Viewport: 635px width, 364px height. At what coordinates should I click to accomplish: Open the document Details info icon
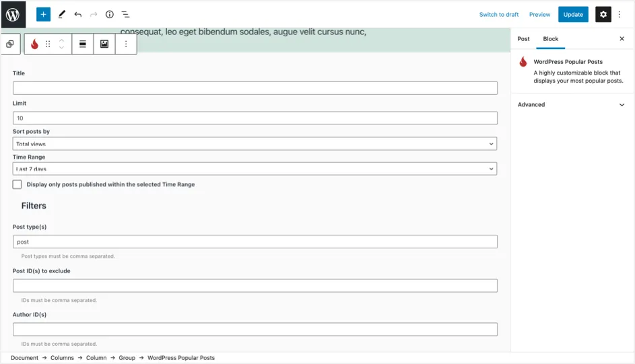[109, 15]
